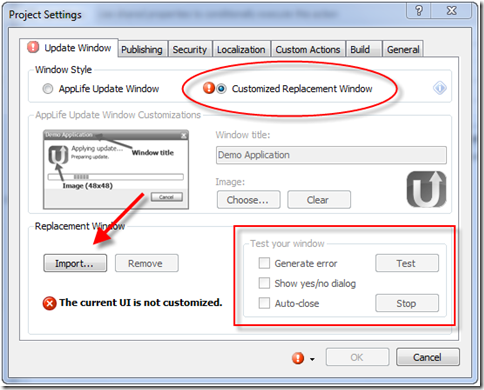Select Customized Replacement Window radio button
The image size is (484, 390).
[221, 89]
